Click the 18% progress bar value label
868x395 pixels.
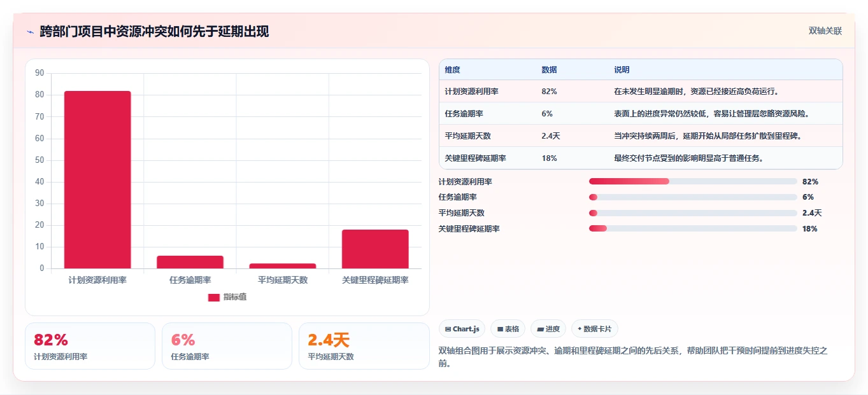[810, 229]
